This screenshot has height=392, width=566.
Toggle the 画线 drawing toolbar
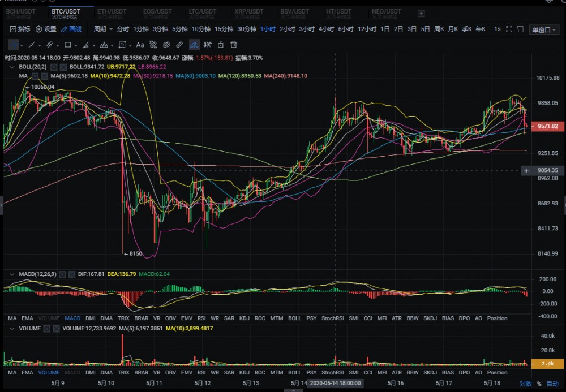[x=71, y=29]
